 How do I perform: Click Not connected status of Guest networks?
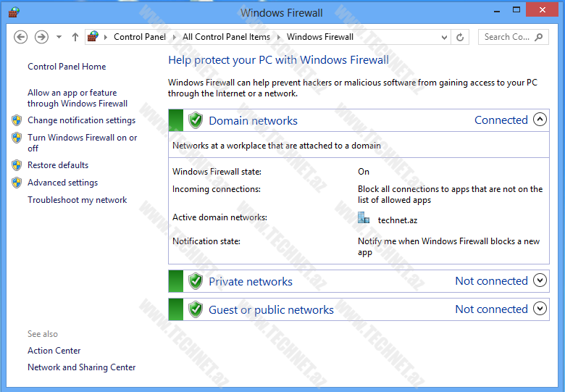tap(492, 309)
